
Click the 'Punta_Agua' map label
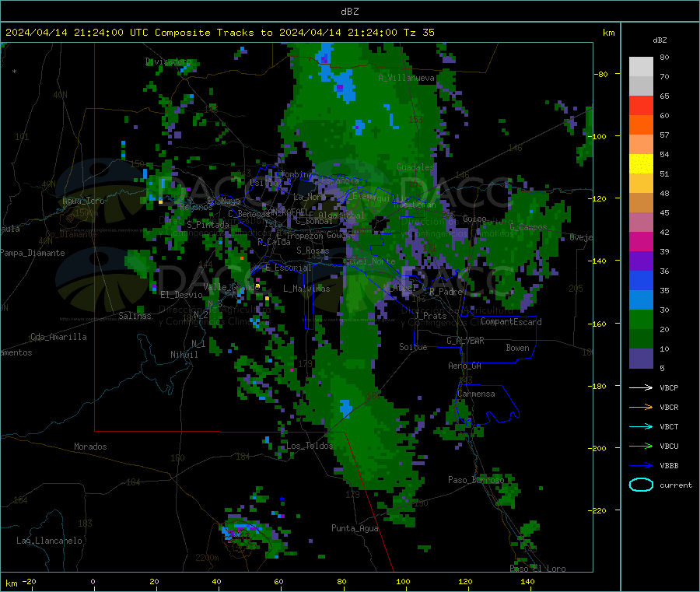coord(355,528)
